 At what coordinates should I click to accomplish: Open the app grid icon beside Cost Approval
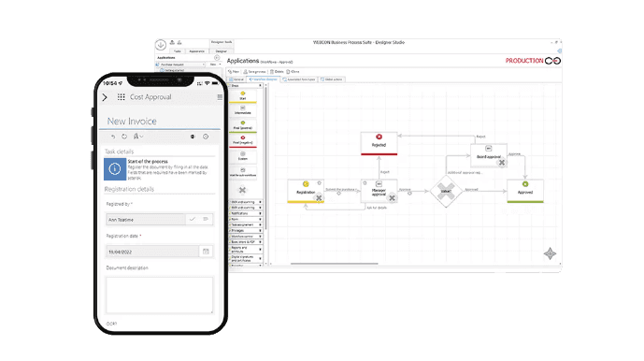pyautogui.click(x=121, y=97)
